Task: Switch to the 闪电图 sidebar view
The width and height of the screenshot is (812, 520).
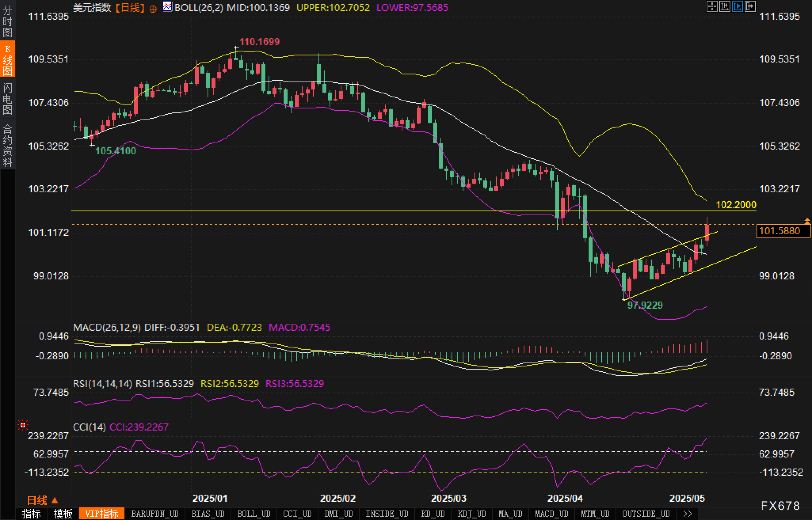Action: (8, 98)
